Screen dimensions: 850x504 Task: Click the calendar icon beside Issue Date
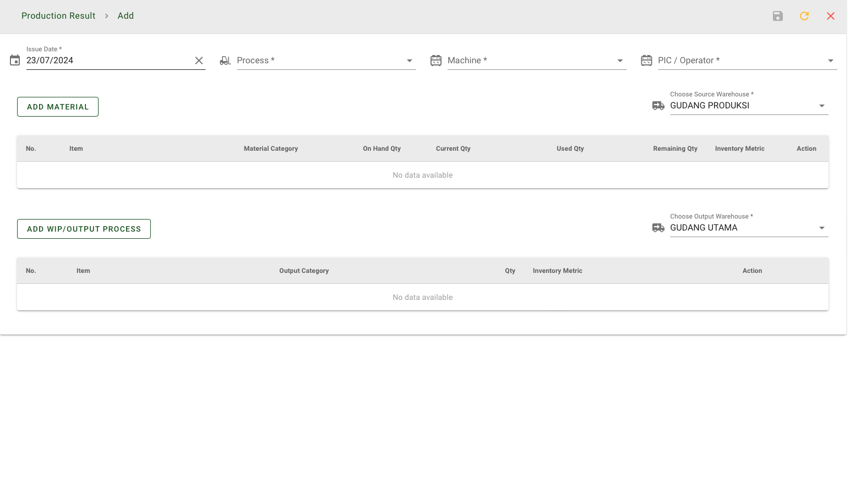(x=15, y=61)
